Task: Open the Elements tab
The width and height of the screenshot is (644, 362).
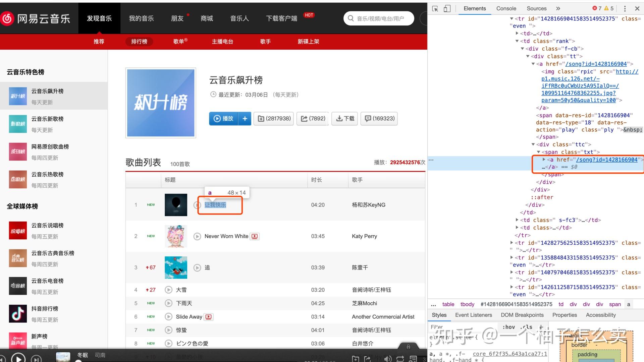Action: pos(475,9)
